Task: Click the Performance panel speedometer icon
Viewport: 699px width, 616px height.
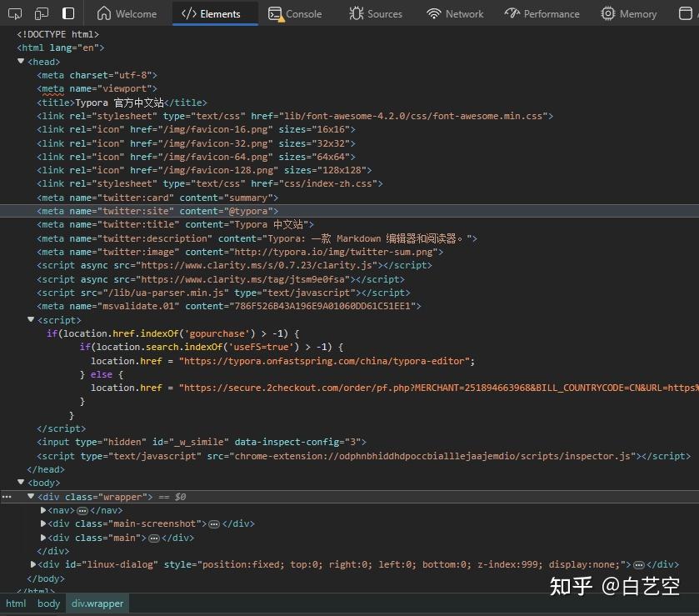Action: [512, 13]
